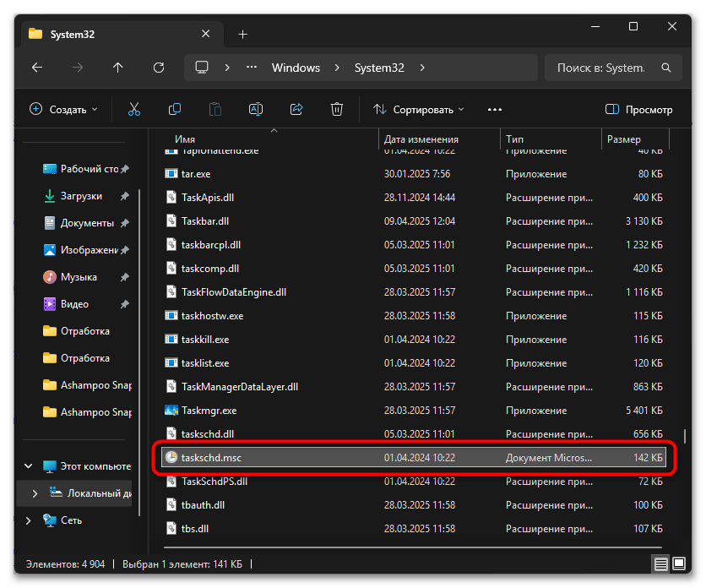Screen dimensions: 706x588
Task: Select tbs.dll file
Action: 414,529
